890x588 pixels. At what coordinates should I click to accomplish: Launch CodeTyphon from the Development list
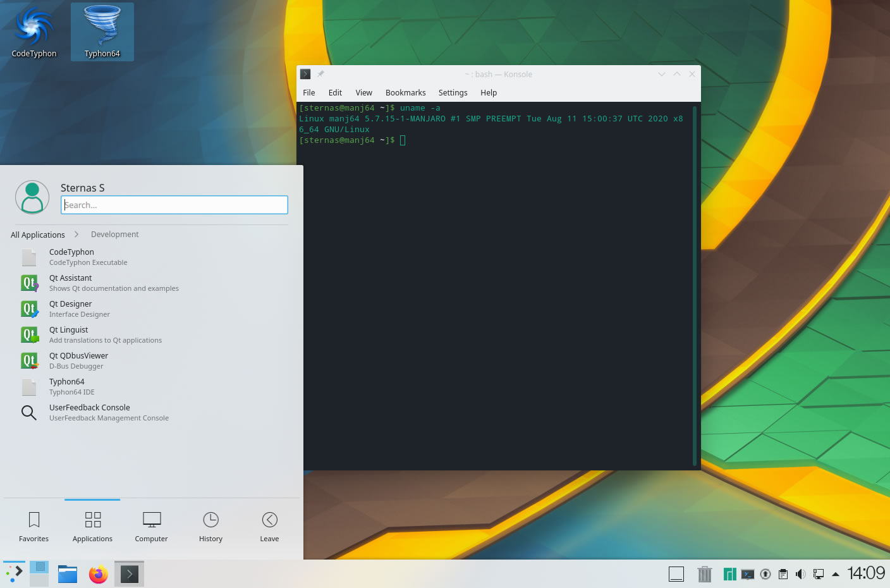pyautogui.click(x=152, y=257)
